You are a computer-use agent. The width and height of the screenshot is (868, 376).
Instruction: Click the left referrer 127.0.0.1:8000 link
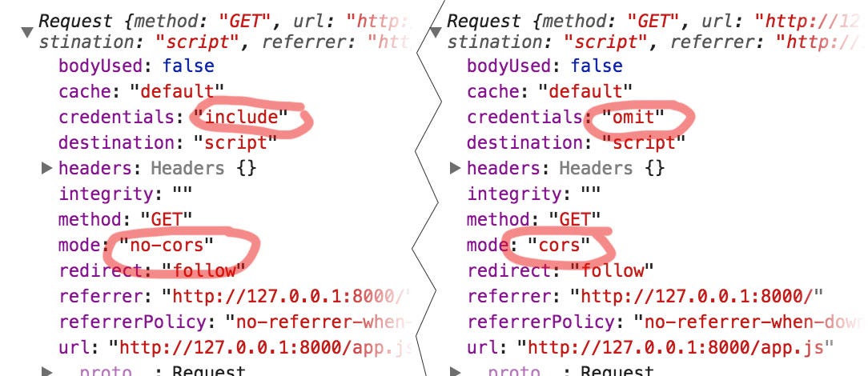tap(287, 296)
